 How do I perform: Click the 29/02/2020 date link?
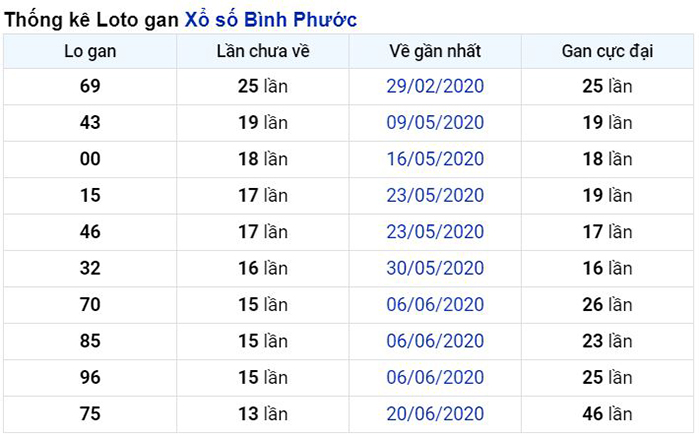click(x=435, y=86)
